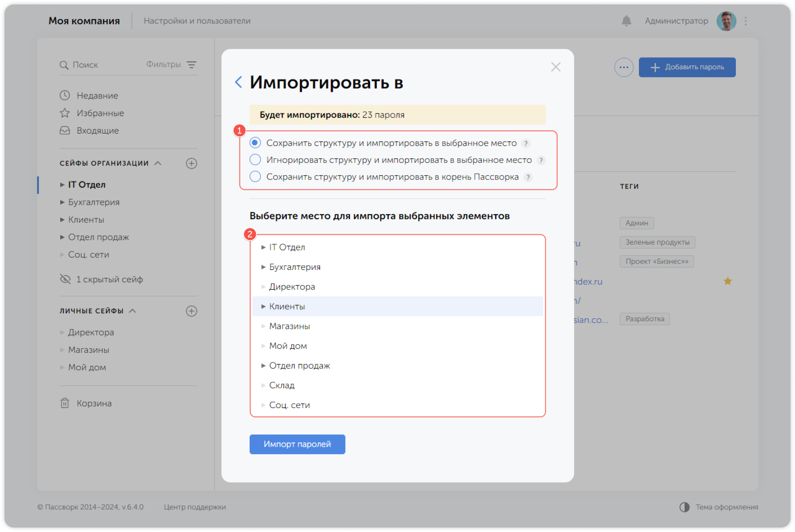Viewport: 795px width, 532px height.
Task: Open Настройки и пользователи
Action: [x=197, y=21]
